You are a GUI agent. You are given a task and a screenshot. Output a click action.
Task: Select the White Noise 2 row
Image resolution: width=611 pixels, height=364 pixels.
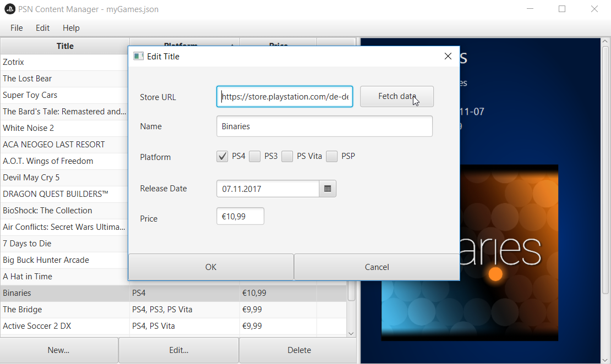click(x=64, y=128)
